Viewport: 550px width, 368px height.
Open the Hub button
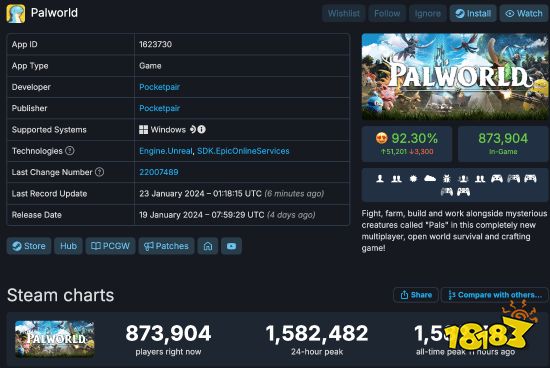click(x=68, y=246)
